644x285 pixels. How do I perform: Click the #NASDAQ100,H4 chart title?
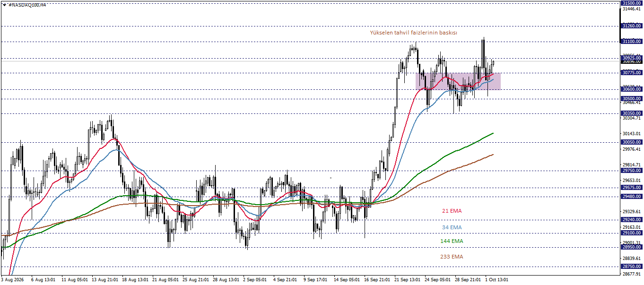point(27,4)
